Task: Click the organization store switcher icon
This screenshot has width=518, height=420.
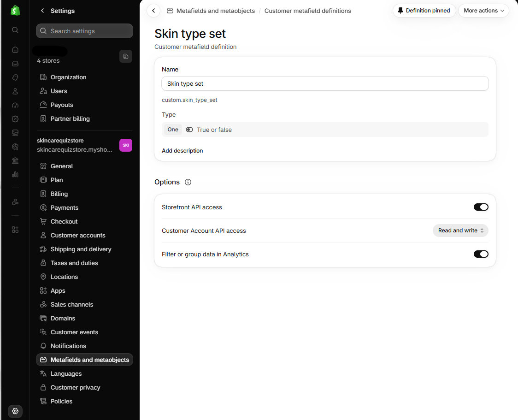Action: click(x=126, y=56)
